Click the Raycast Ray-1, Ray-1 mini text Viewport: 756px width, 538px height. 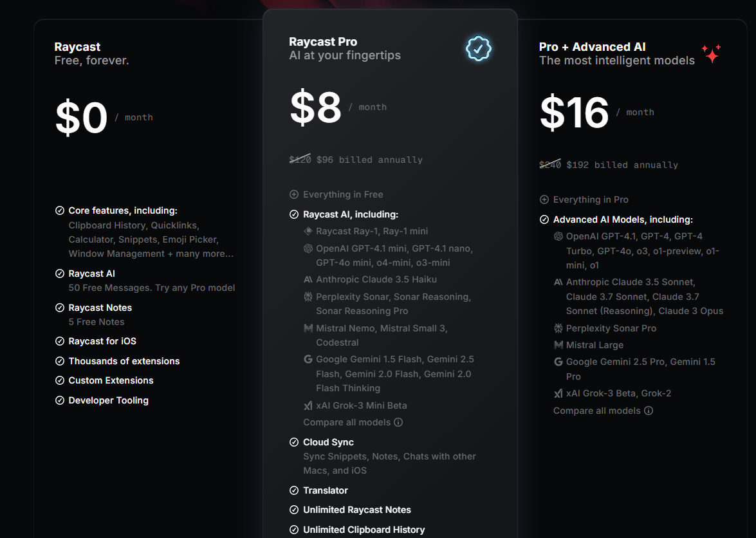[372, 231]
